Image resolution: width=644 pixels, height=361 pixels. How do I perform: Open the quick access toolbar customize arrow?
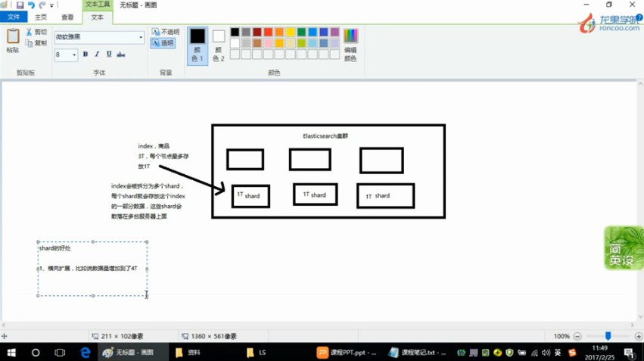click(x=51, y=5)
